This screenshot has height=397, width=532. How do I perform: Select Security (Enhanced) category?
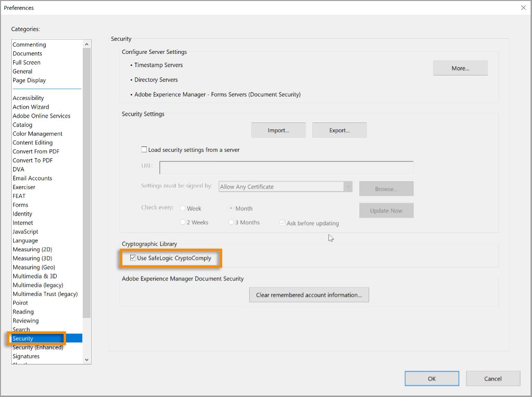point(38,348)
